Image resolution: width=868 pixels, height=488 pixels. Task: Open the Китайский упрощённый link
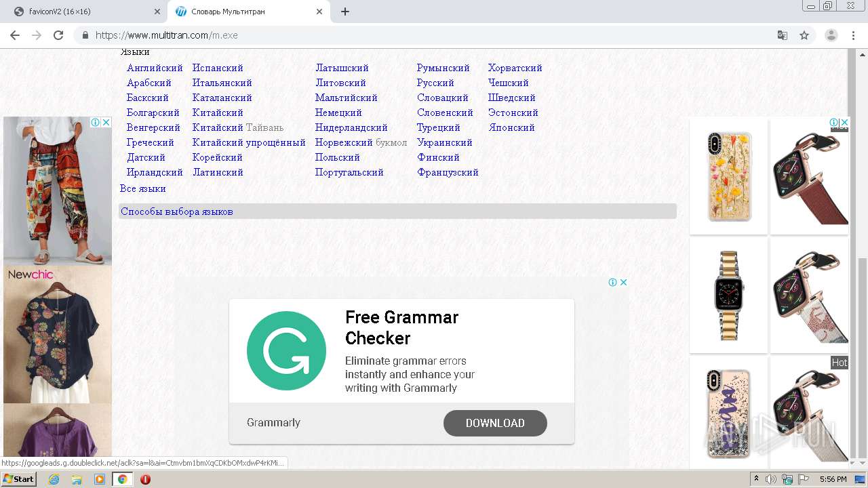pos(249,142)
